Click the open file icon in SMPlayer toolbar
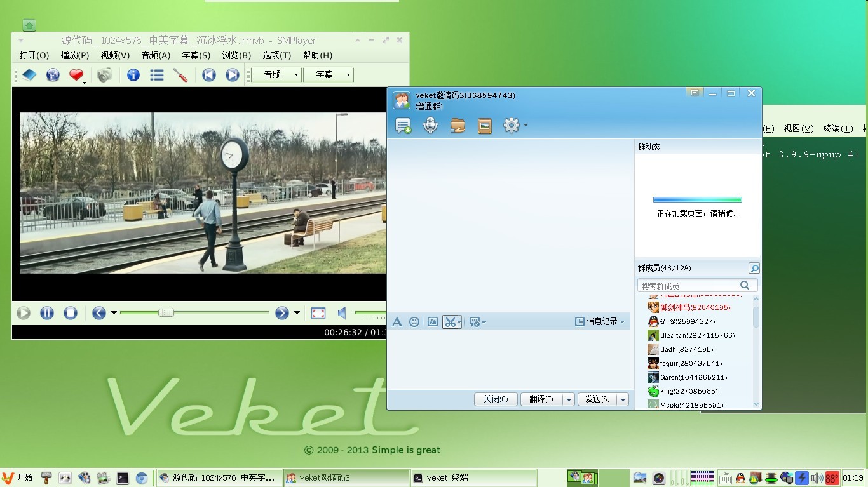 pos(29,75)
